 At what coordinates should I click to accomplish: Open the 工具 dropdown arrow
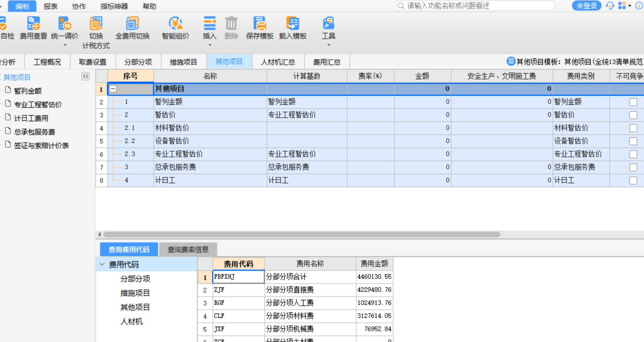coord(329,45)
